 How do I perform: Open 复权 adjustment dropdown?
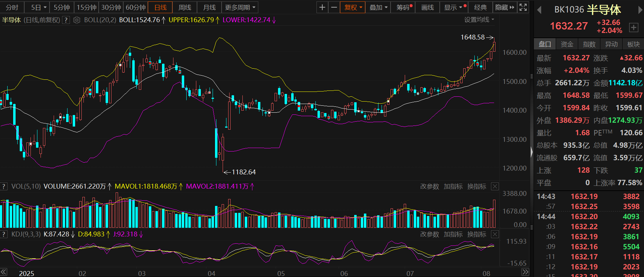tap(353, 7)
